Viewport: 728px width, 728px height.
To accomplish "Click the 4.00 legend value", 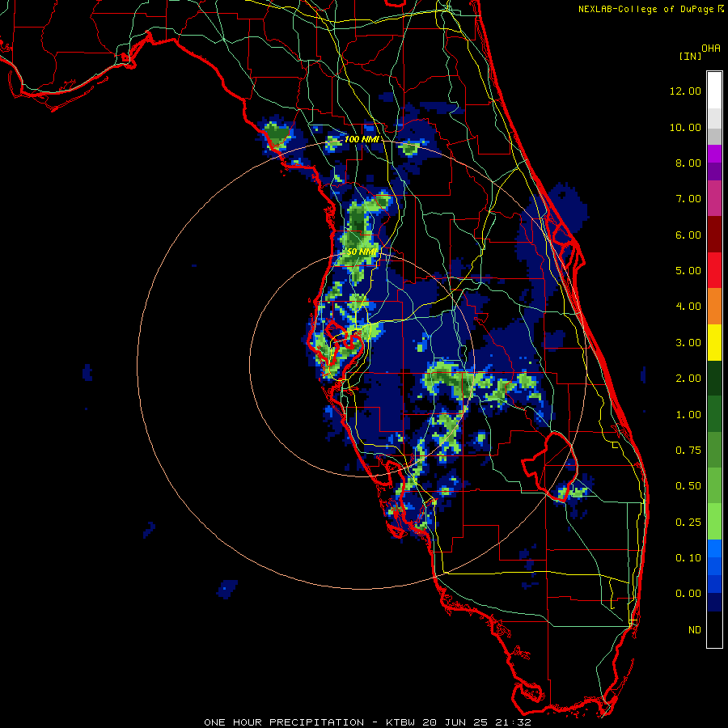I will pyautogui.click(x=688, y=307).
